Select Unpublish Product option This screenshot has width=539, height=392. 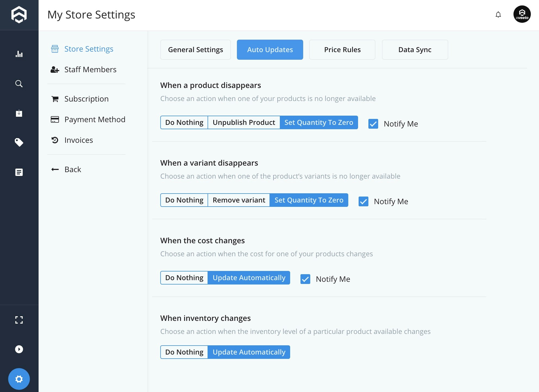[x=244, y=122]
